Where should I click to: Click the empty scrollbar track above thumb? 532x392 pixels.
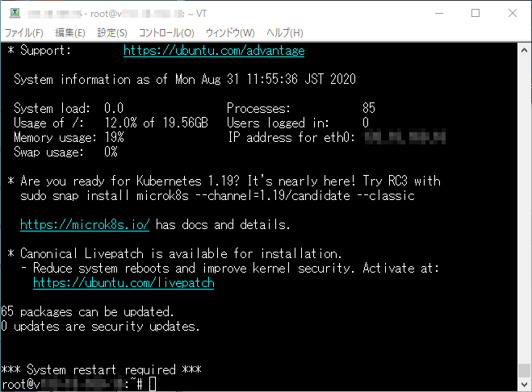[525, 202]
